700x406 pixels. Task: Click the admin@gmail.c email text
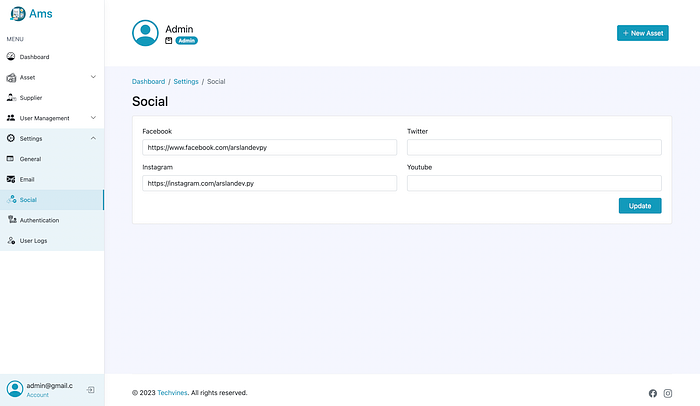[x=50, y=385]
